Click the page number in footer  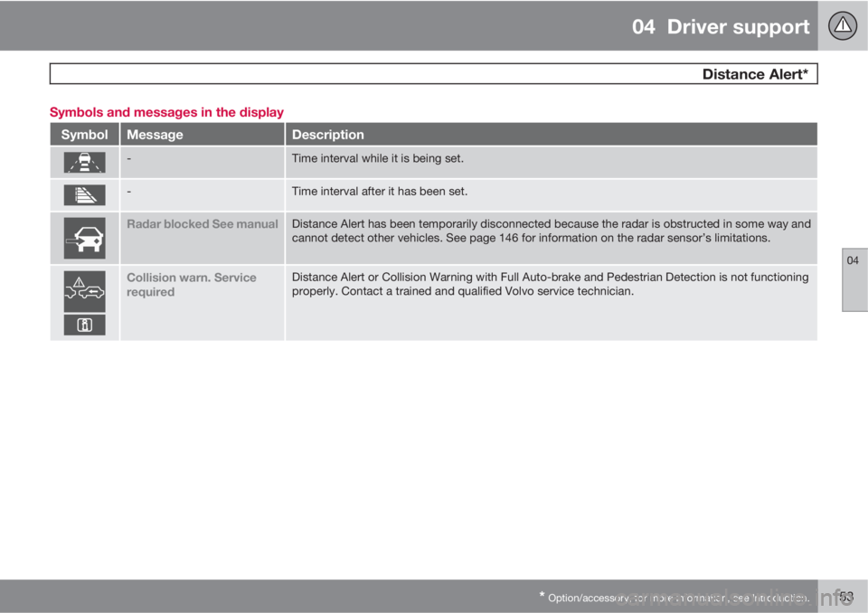[x=846, y=597]
